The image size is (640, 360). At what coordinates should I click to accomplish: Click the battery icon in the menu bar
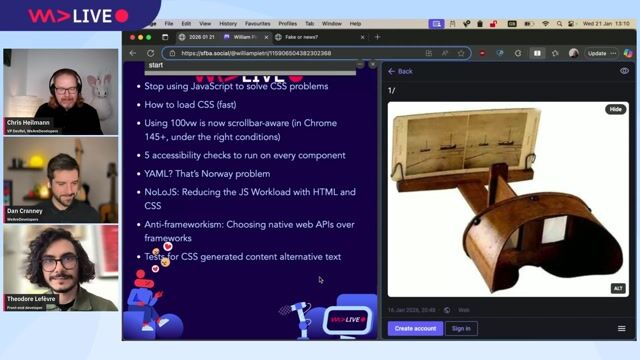(529, 24)
